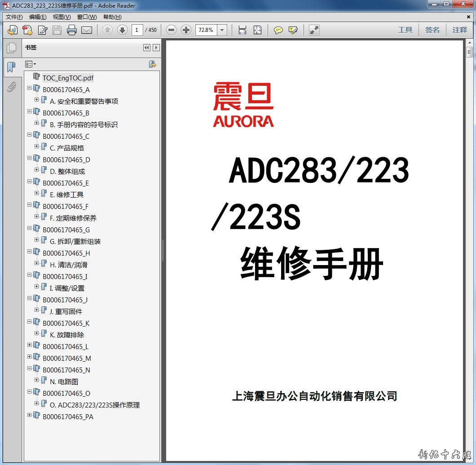Click the Email envelope icon
Viewport: 476px width, 465px height.
coord(87,30)
